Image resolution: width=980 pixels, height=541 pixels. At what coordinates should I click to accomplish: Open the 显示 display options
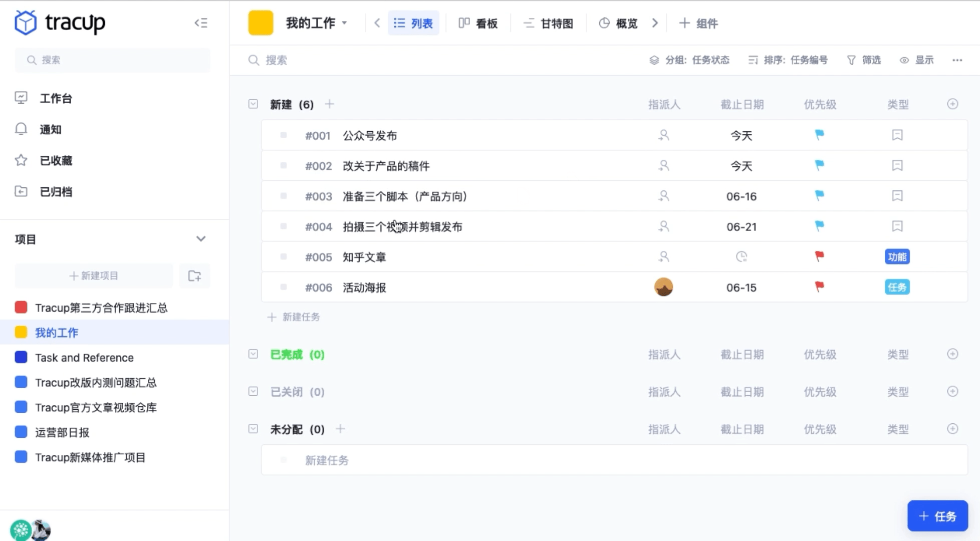917,60
